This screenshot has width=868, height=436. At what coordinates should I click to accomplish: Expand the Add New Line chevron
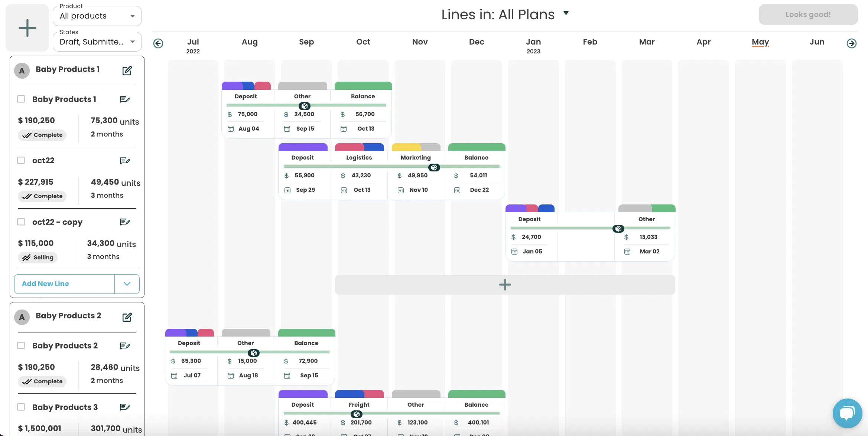click(x=127, y=284)
